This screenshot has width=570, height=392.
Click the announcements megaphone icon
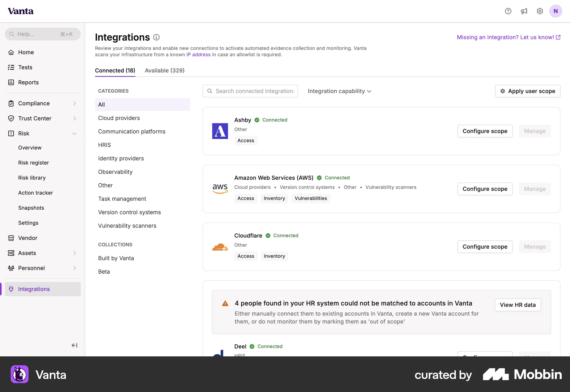pos(524,11)
